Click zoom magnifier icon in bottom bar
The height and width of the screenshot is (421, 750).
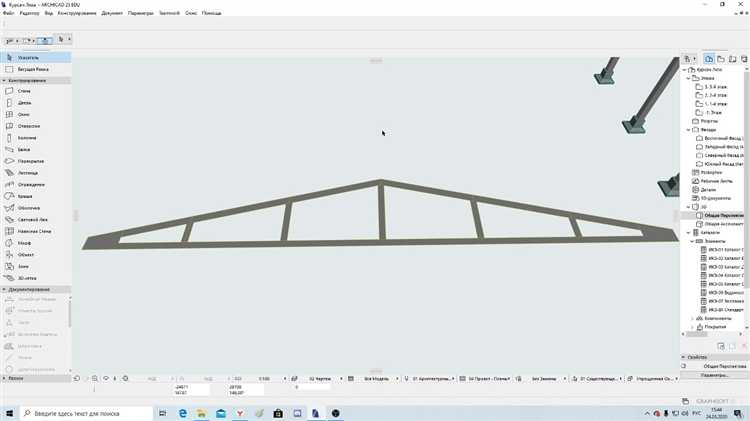(x=95, y=378)
